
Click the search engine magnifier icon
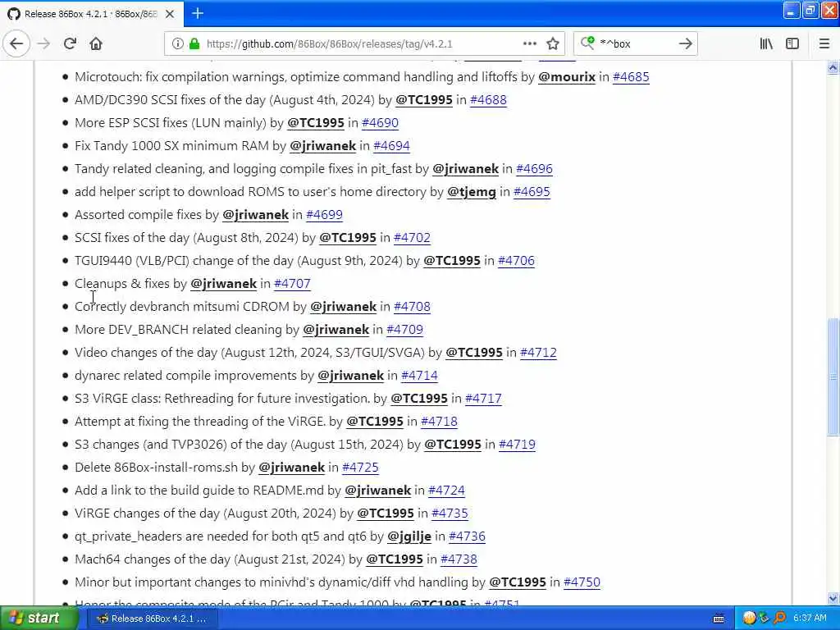coord(587,43)
